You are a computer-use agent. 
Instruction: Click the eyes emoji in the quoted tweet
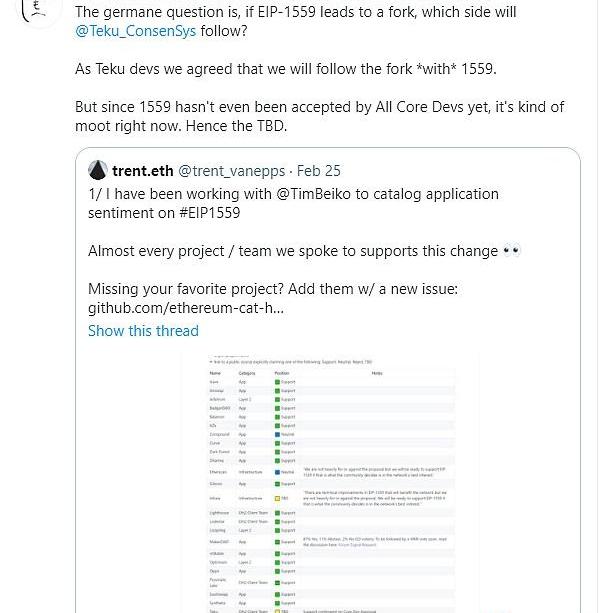pos(511,250)
